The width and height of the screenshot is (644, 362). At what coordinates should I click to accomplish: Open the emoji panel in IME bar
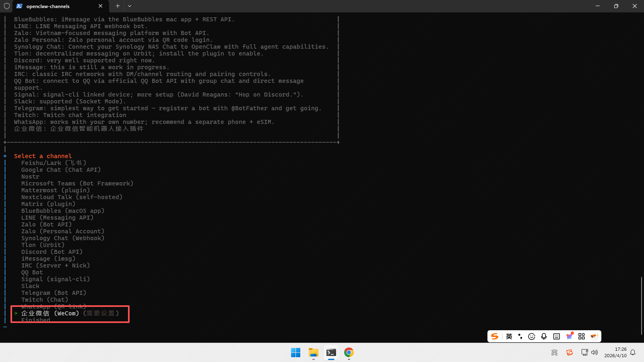coord(532,336)
